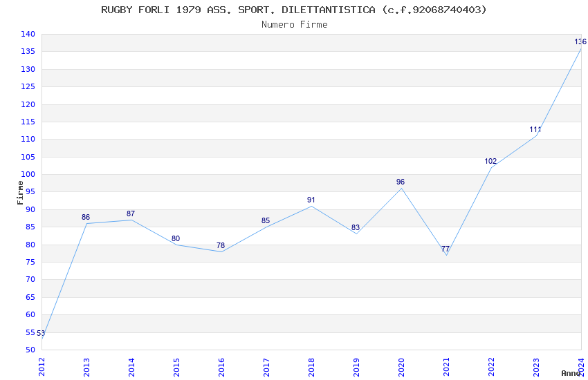Image resolution: width=588 pixels, height=380 pixels.
Task: Click the 78 data point label
Action: [x=221, y=245]
